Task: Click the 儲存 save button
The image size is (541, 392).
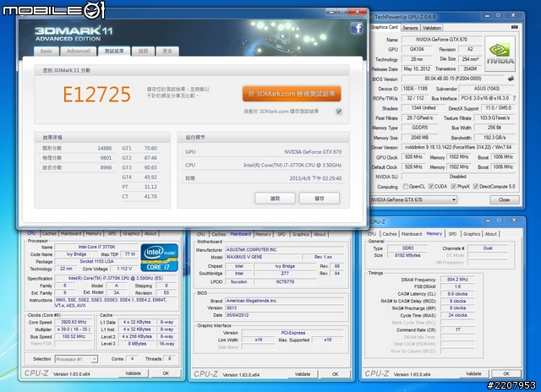Action: [320, 199]
